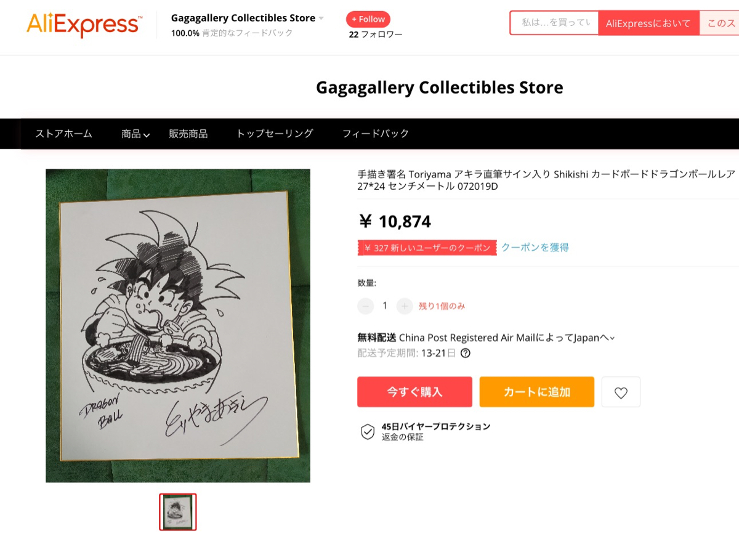Click the AliExpressにおいて search button
Viewport: 739px width, 560px height.
(x=648, y=23)
